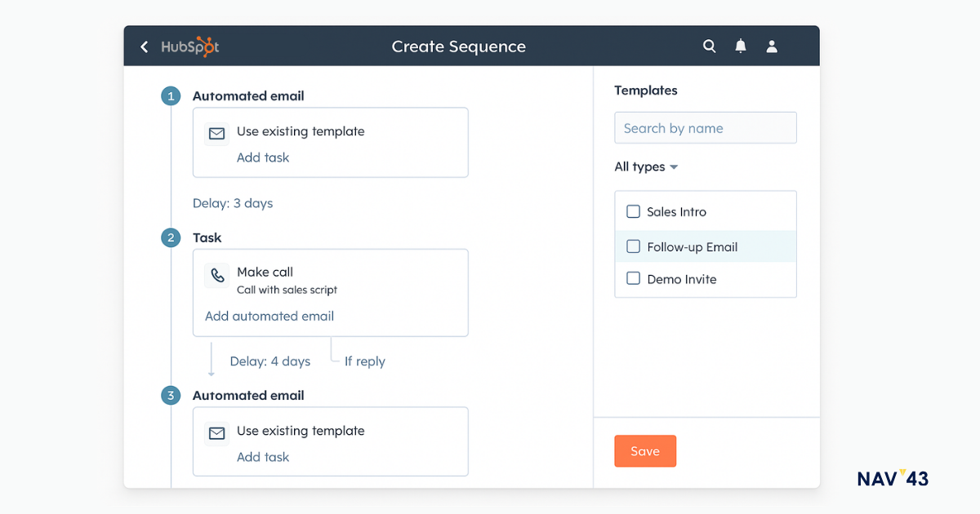This screenshot has height=514, width=980.
Task: Open search with the magnifier icon
Action: [x=710, y=47]
